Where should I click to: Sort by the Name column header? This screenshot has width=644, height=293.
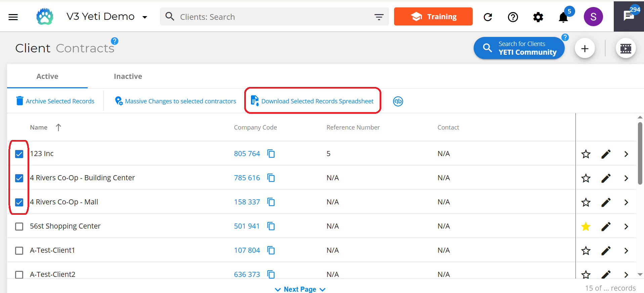pos(39,127)
